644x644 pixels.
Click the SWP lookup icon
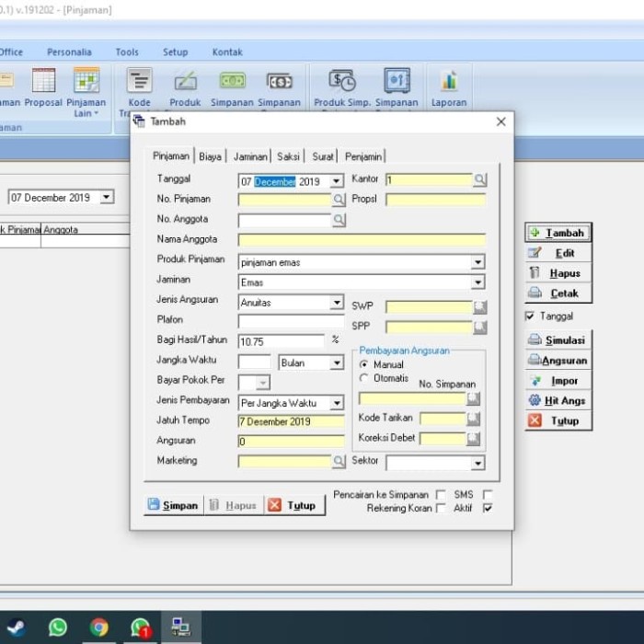[x=479, y=306]
